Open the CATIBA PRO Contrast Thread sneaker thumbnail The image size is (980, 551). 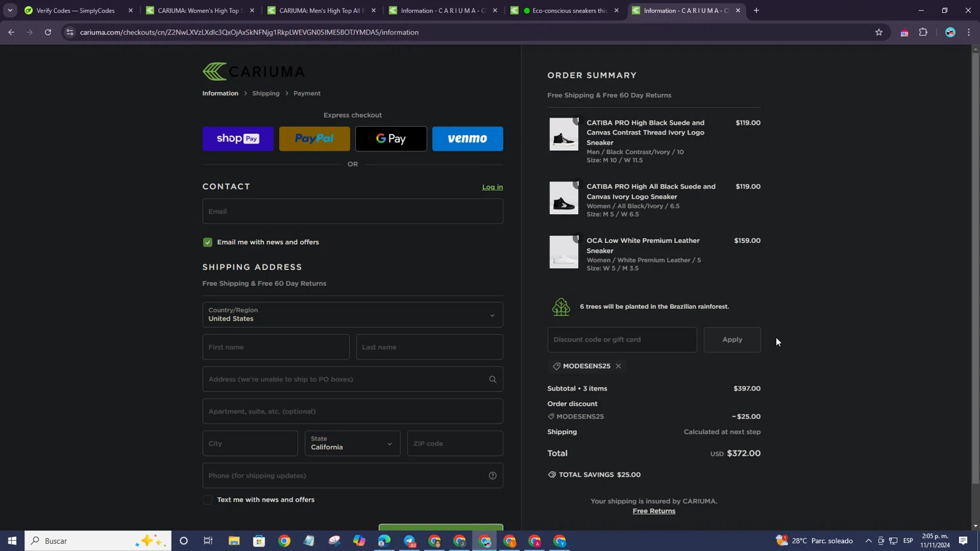point(564,134)
